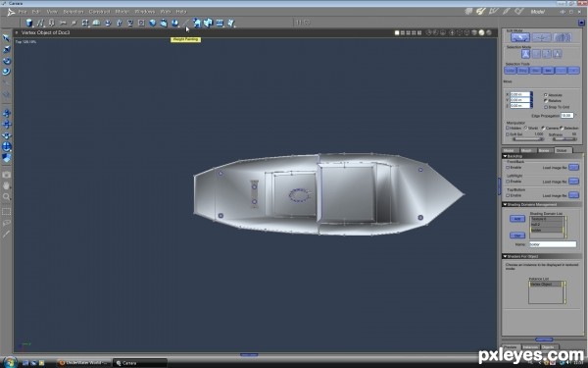Open the Selection menu
Screen dimensions: 588x368
pyautogui.click(x=73, y=12)
